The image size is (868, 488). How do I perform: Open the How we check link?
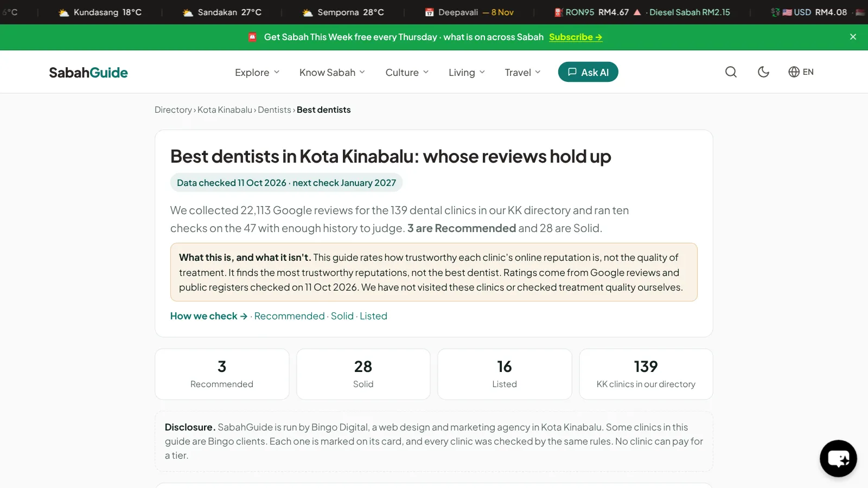[x=209, y=316]
